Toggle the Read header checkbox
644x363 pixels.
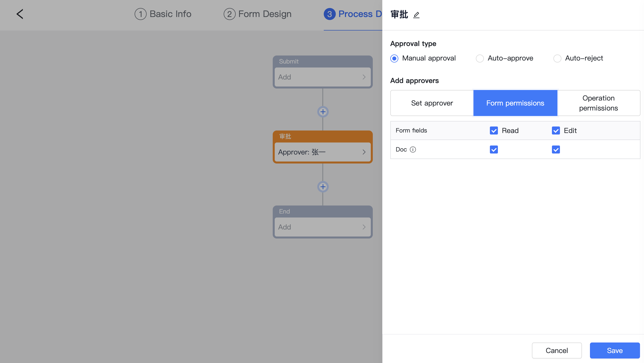click(494, 130)
